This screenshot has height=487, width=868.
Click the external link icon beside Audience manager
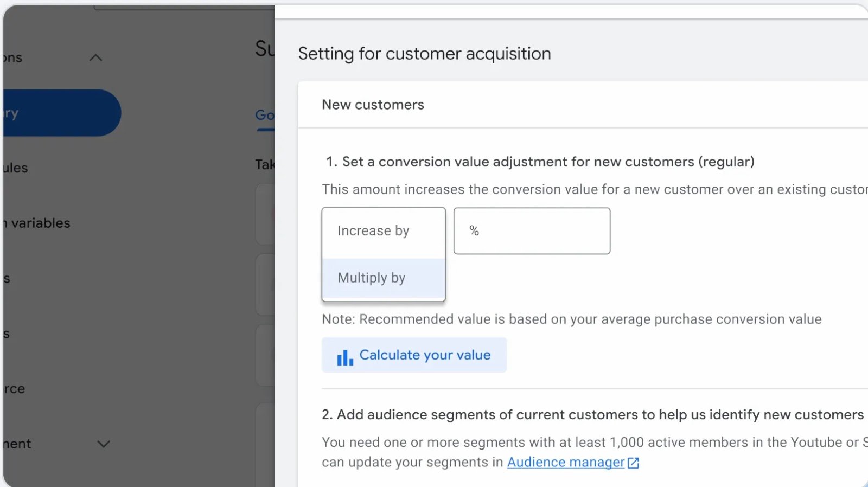tap(634, 463)
